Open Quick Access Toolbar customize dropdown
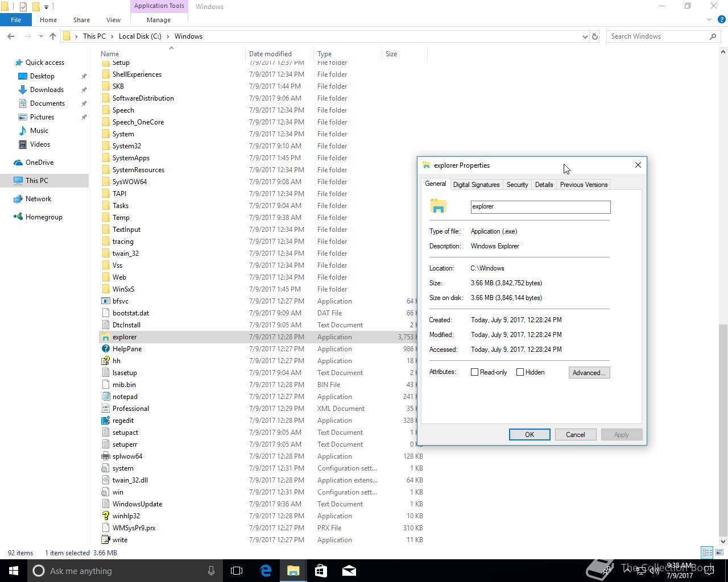 [x=47, y=7]
